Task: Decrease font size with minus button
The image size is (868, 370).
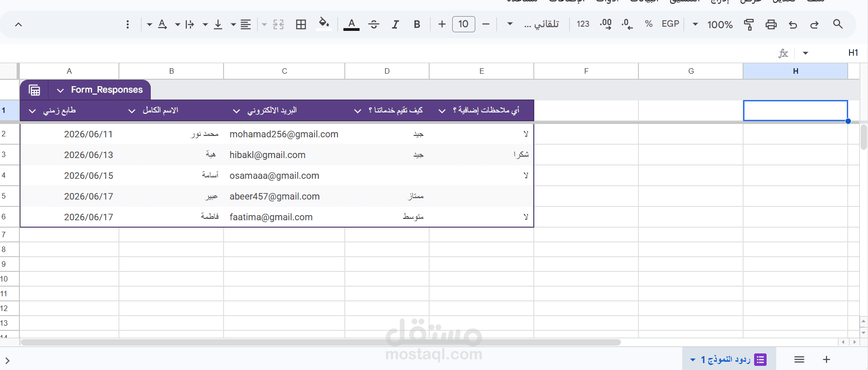Action: click(x=485, y=24)
